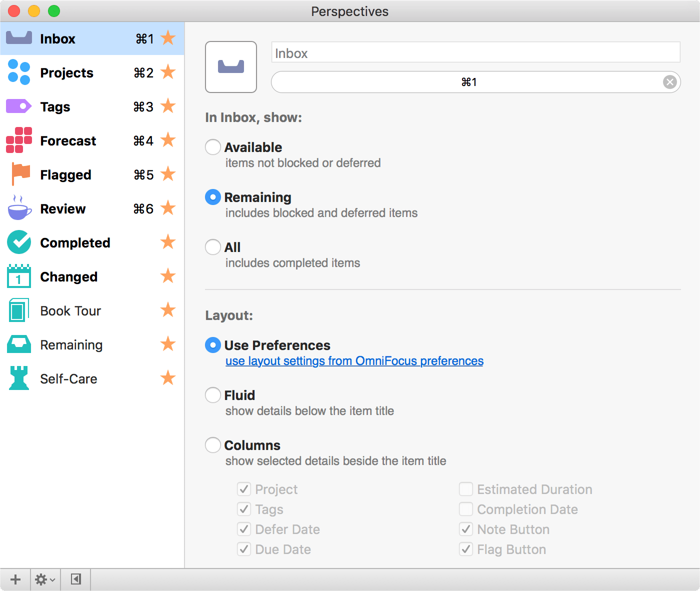The width and height of the screenshot is (700, 591).
Task: Click the large perspective icon well
Action: coord(231,67)
